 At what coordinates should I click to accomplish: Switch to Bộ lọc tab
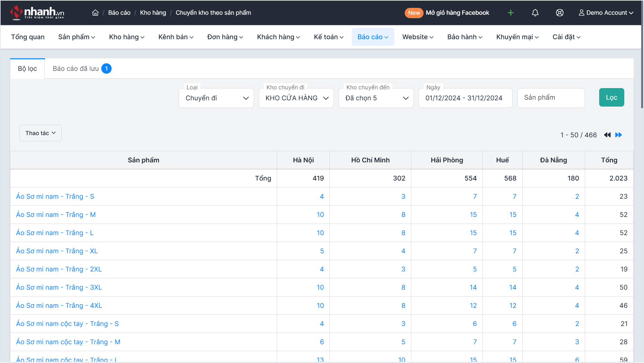coord(28,69)
